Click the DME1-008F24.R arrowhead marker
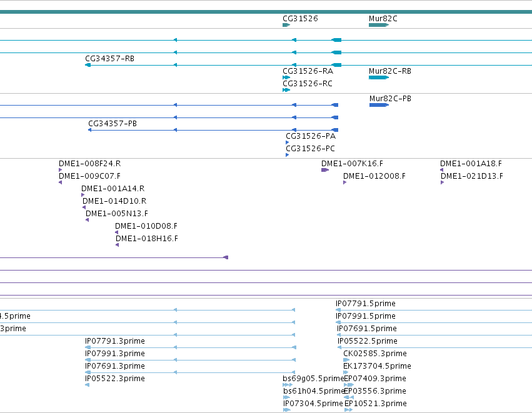 click(61, 170)
